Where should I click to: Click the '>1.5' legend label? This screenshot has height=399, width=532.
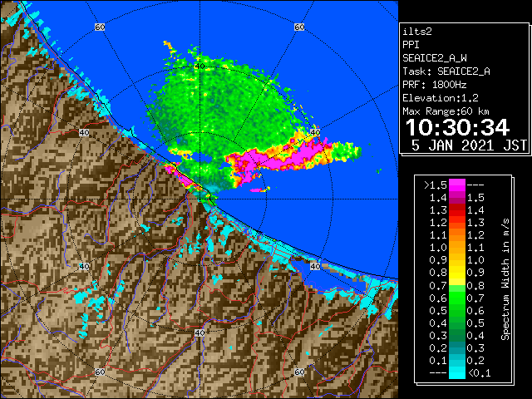(x=436, y=185)
